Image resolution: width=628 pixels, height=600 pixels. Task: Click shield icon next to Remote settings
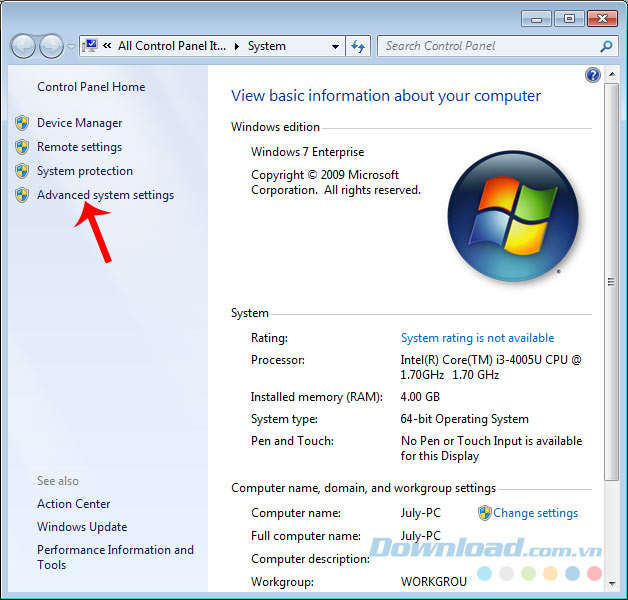(x=22, y=147)
